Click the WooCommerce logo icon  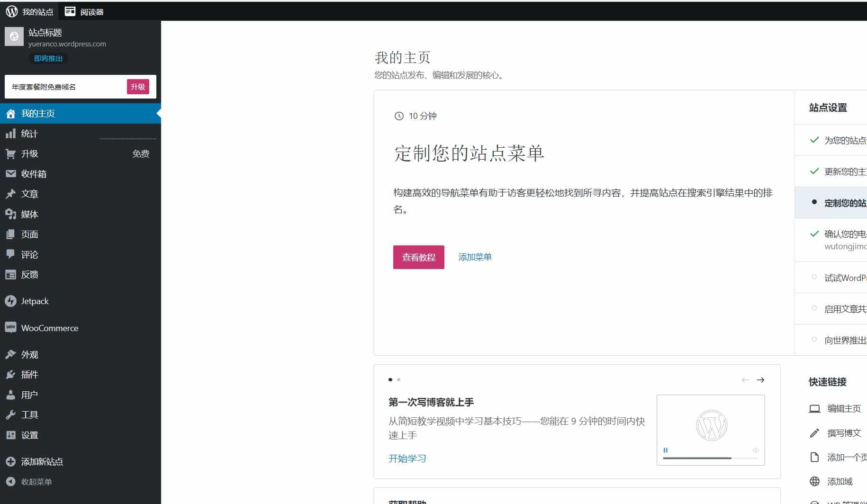(x=10, y=328)
